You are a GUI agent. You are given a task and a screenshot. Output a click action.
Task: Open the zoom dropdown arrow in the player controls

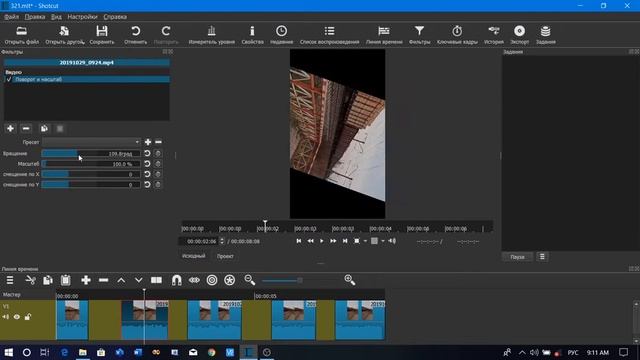[365, 241]
